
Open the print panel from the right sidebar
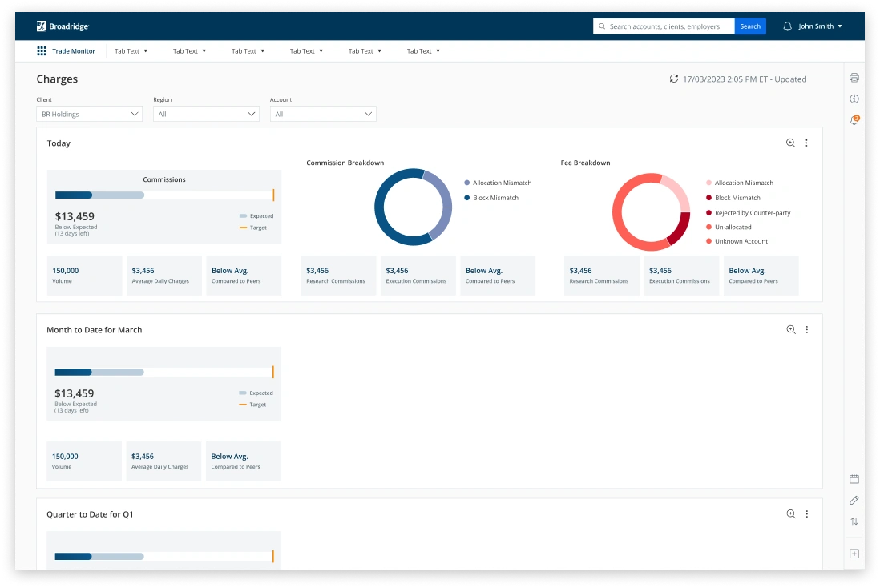pos(854,76)
